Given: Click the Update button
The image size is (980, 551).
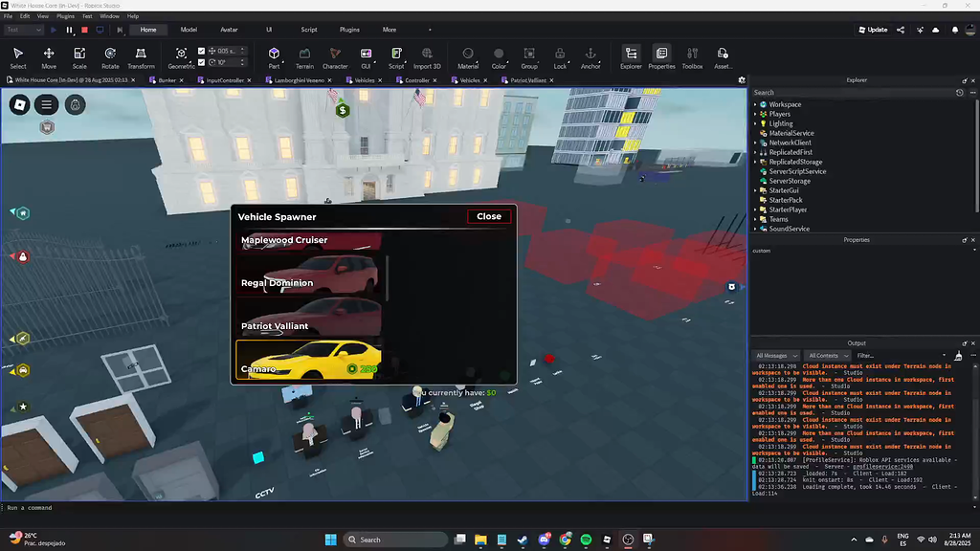Looking at the screenshot, I should click(x=873, y=30).
